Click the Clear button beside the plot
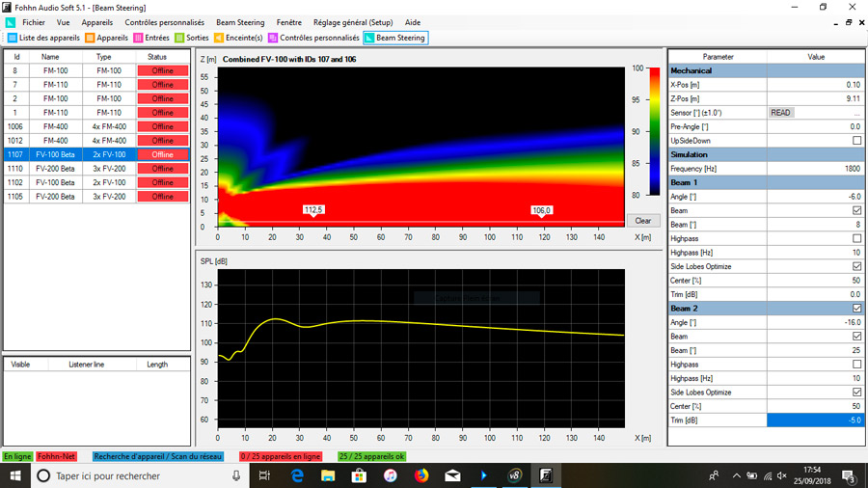The image size is (868, 488). tap(642, 220)
